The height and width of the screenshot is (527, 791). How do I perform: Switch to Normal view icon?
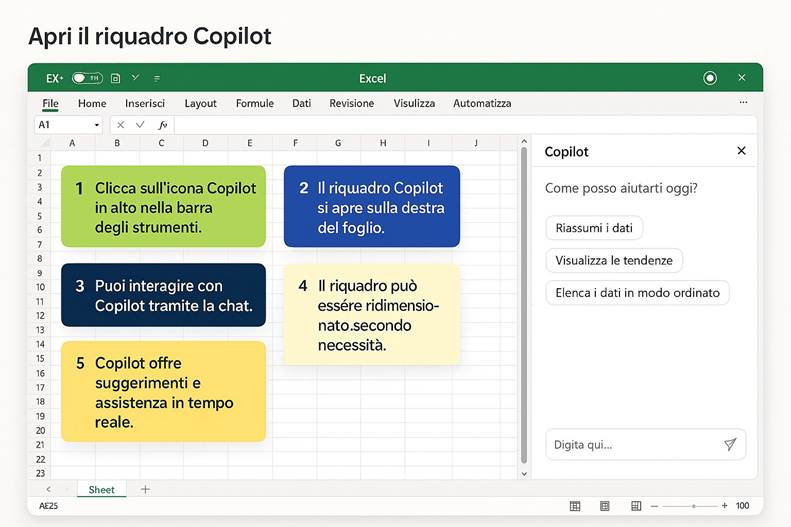[x=575, y=506]
